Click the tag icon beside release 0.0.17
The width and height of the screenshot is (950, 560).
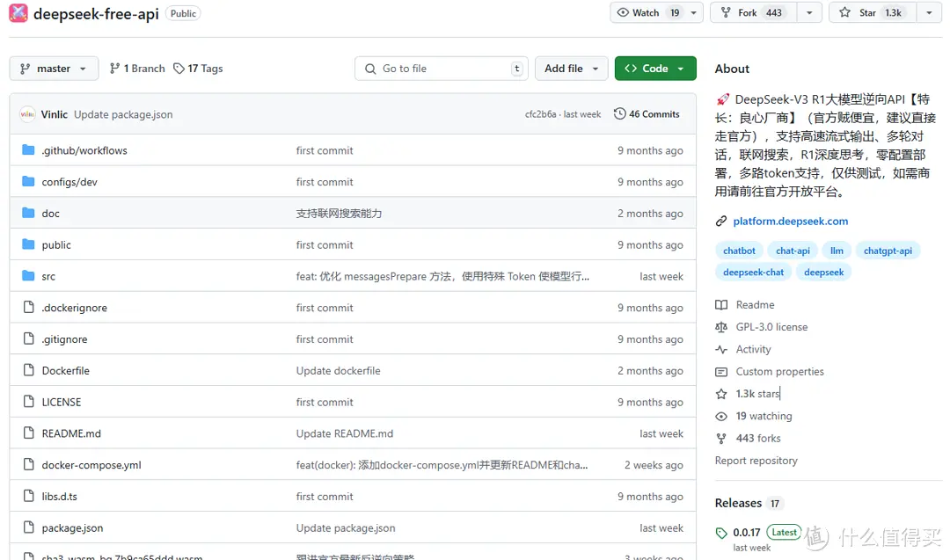point(721,532)
